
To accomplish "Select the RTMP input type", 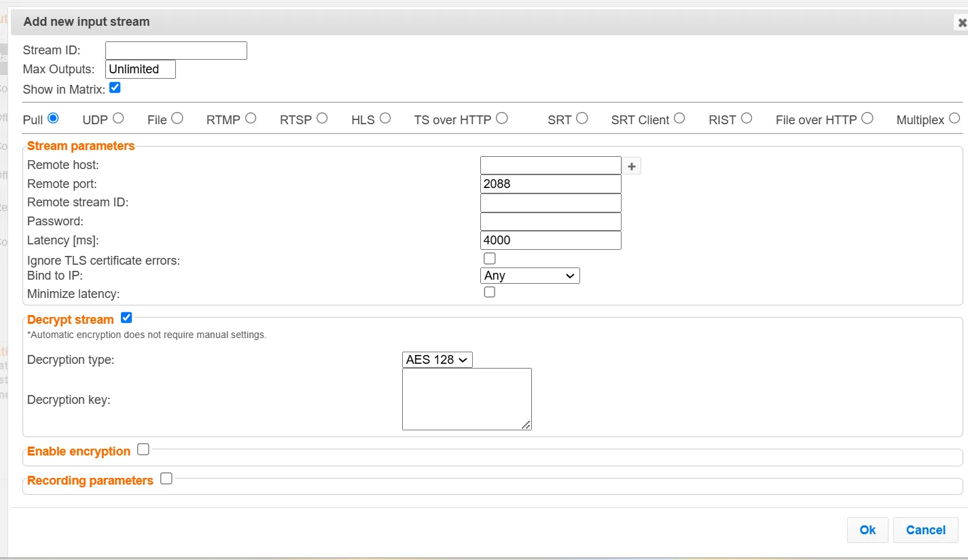I will (251, 118).
